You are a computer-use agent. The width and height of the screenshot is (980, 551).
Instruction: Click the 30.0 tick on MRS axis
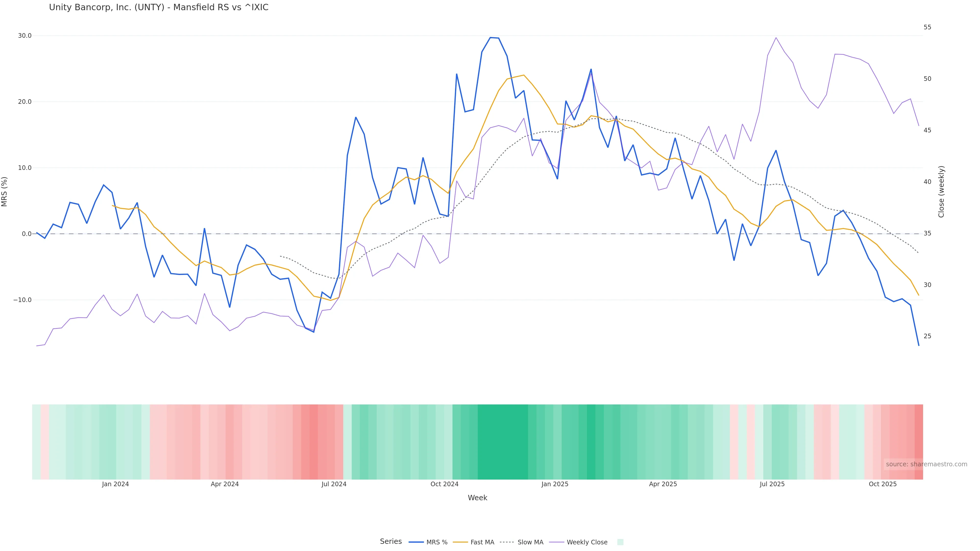[25, 36]
